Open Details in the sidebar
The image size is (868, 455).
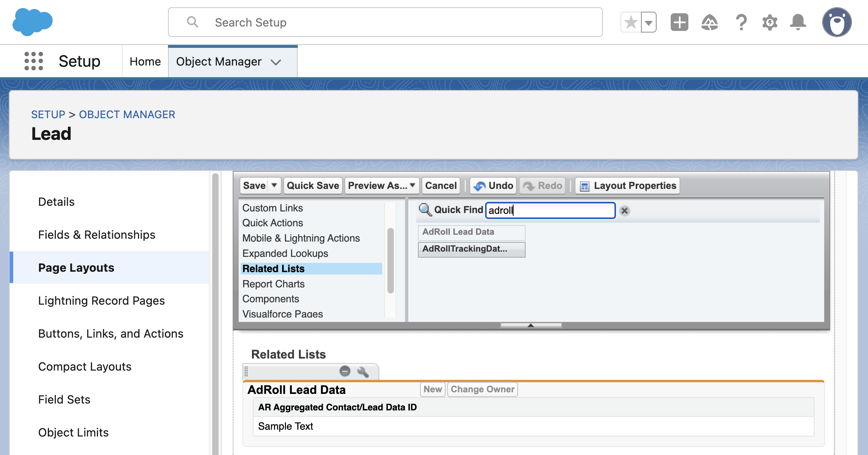click(x=109, y=202)
